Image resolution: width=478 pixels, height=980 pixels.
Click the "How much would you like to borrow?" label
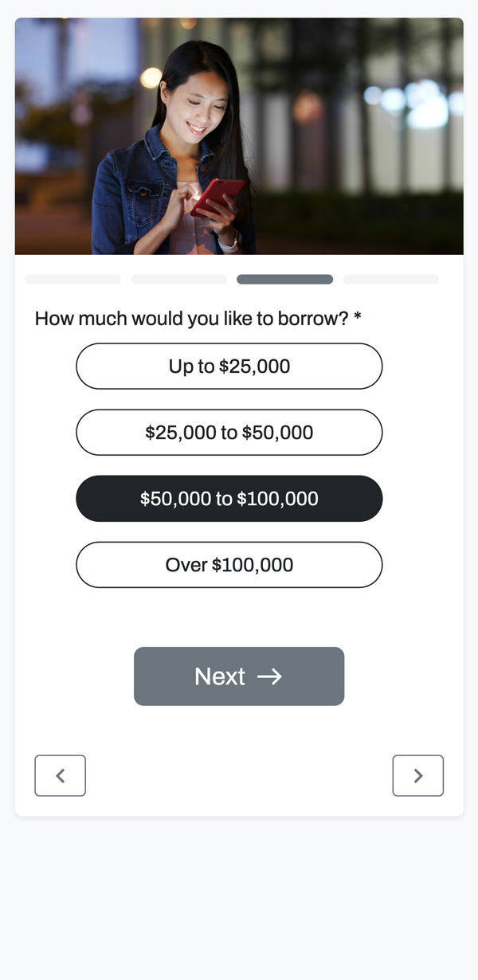coord(191,319)
